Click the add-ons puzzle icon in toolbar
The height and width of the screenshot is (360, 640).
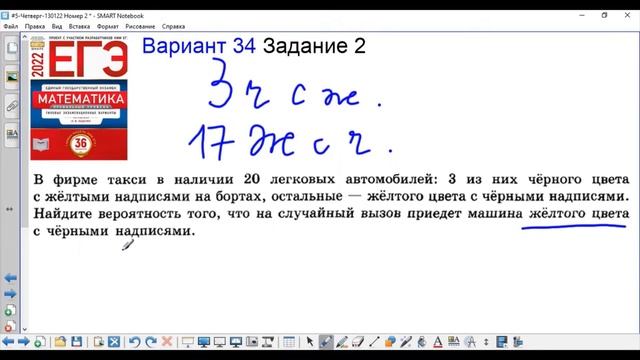coord(518,342)
